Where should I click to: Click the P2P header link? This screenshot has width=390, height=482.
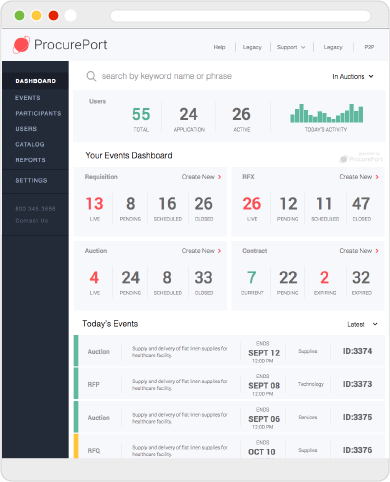(x=369, y=47)
